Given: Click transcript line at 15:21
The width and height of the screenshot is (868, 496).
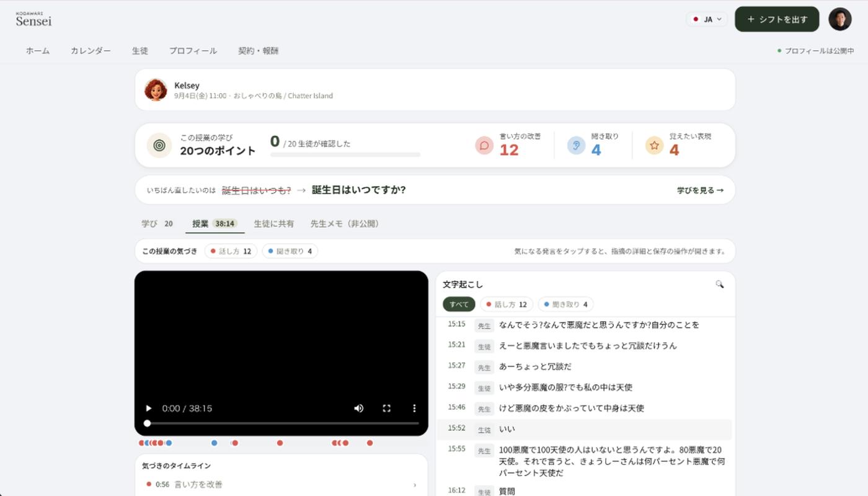Looking at the screenshot, I should 585,346.
